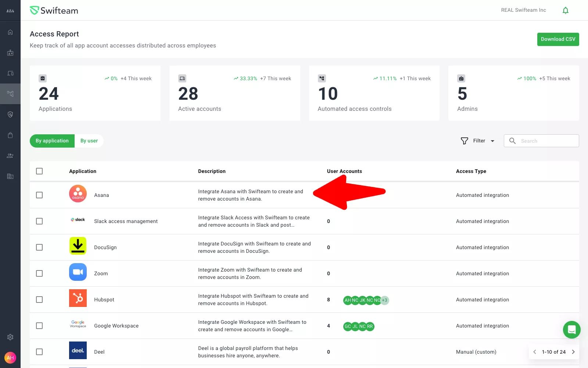The width and height of the screenshot is (588, 368).
Task: Go to previous page arrow
Action: (535, 352)
